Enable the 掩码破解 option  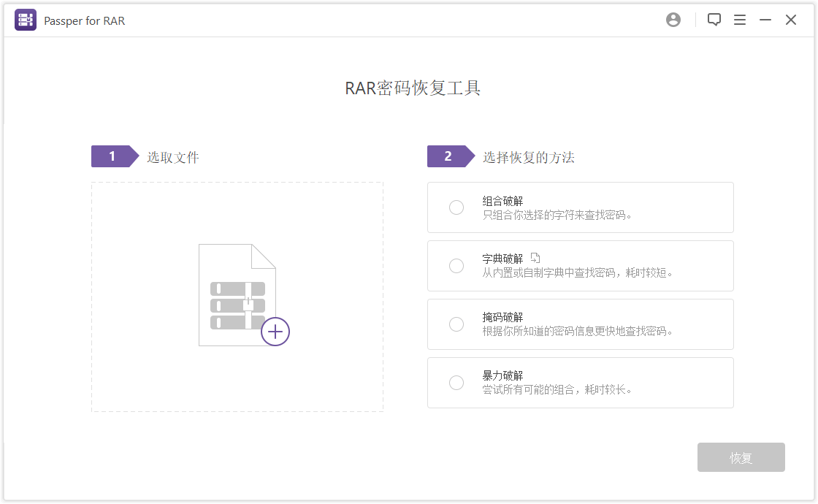(456, 324)
